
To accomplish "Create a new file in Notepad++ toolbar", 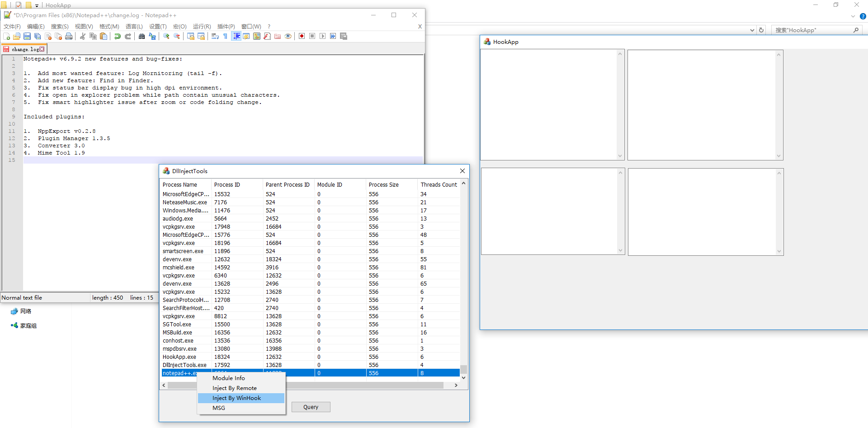I will pyautogui.click(x=7, y=36).
